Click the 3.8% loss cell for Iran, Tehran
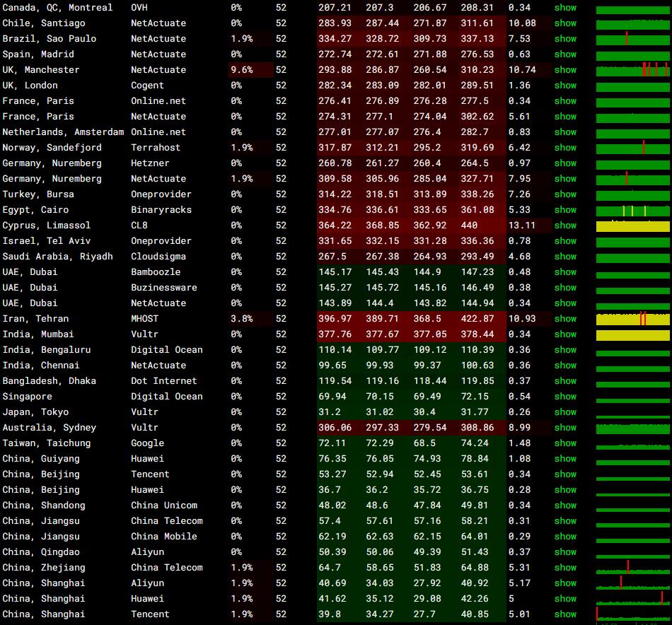 tap(250, 319)
